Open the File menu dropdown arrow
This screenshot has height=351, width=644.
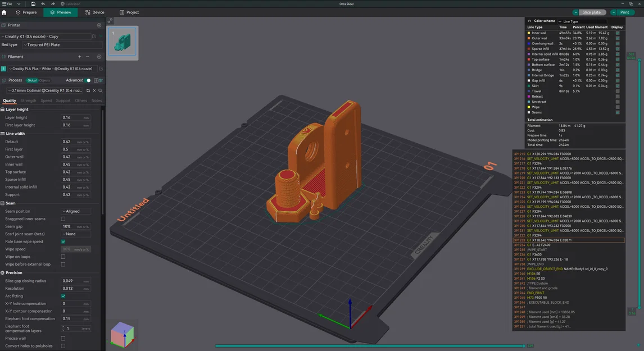click(19, 4)
